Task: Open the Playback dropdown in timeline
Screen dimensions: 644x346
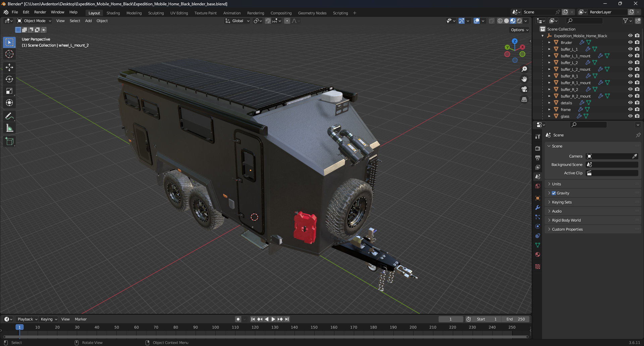Action: tap(27, 319)
